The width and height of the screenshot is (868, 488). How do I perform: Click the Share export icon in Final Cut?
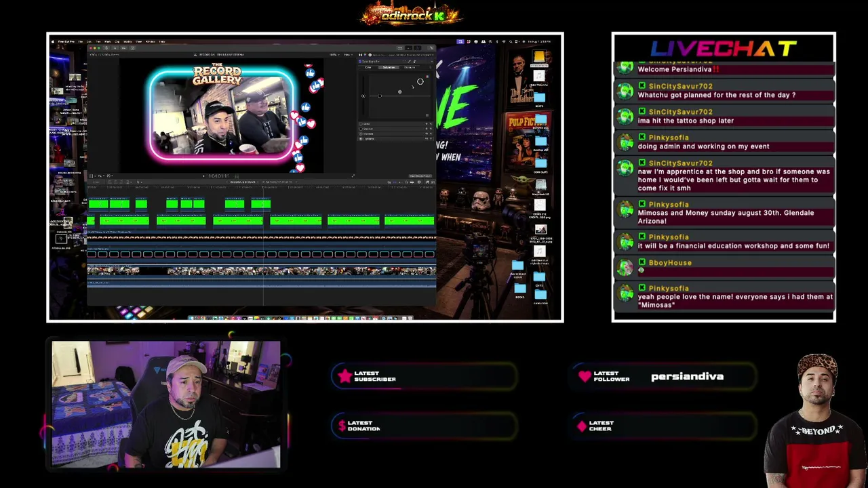click(x=431, y=48)
